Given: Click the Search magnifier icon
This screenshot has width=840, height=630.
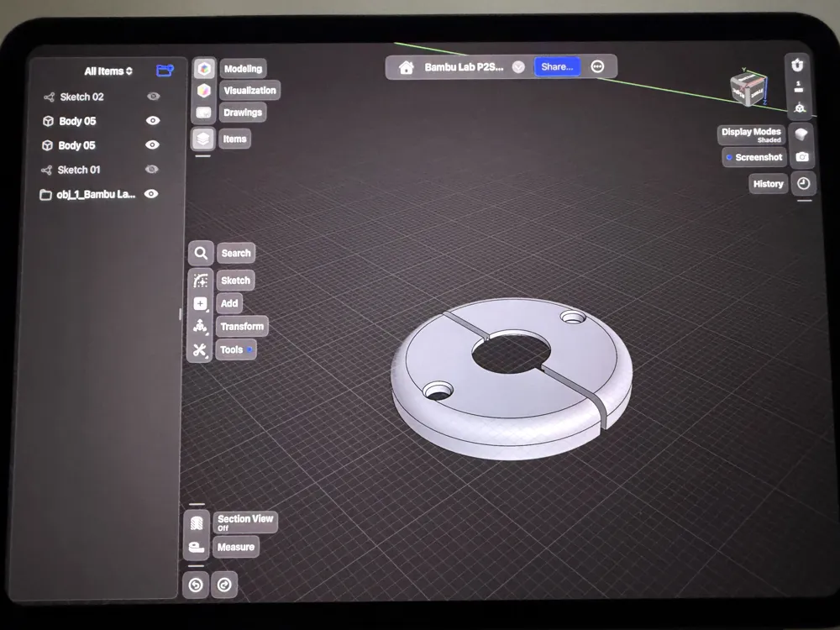Looking at the screenshot, I should click(x=201, y=253).
